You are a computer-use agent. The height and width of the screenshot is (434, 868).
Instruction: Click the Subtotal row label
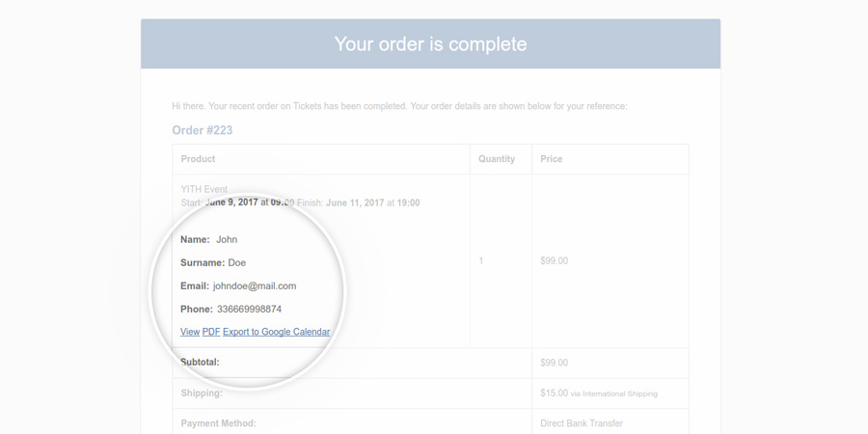pyautogui.click(x=200, y=363)
